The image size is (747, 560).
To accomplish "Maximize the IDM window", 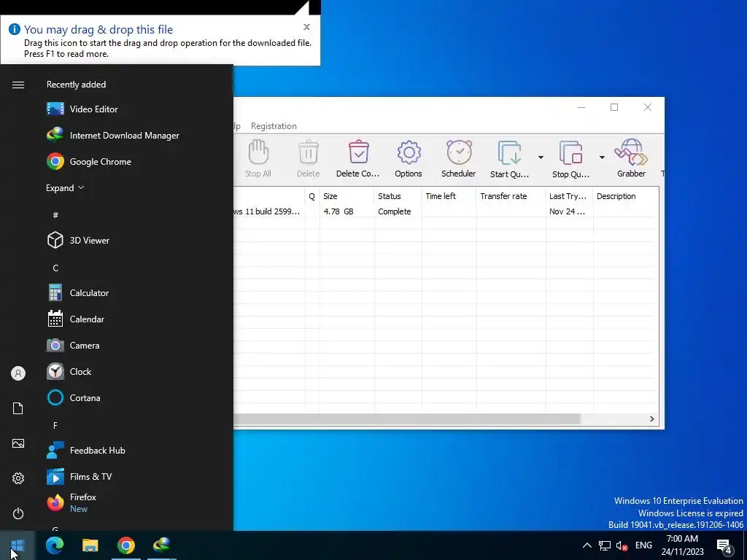I will (x=614, y=107).
